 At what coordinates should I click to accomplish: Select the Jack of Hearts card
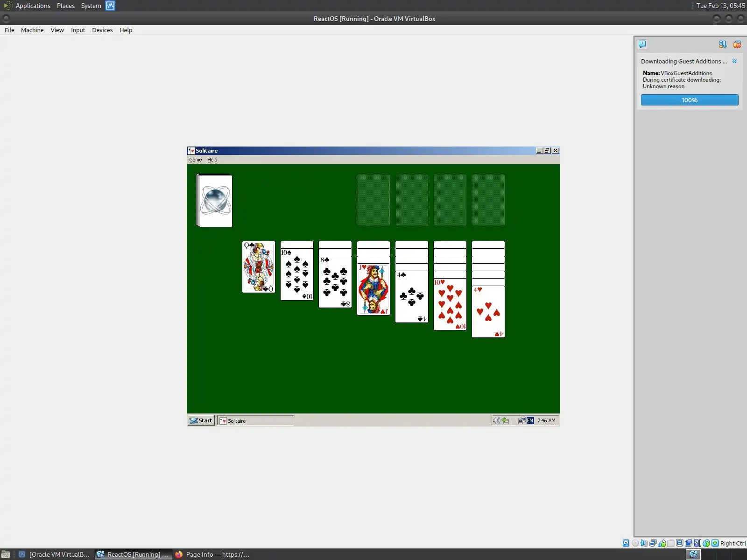coord(373,289)
